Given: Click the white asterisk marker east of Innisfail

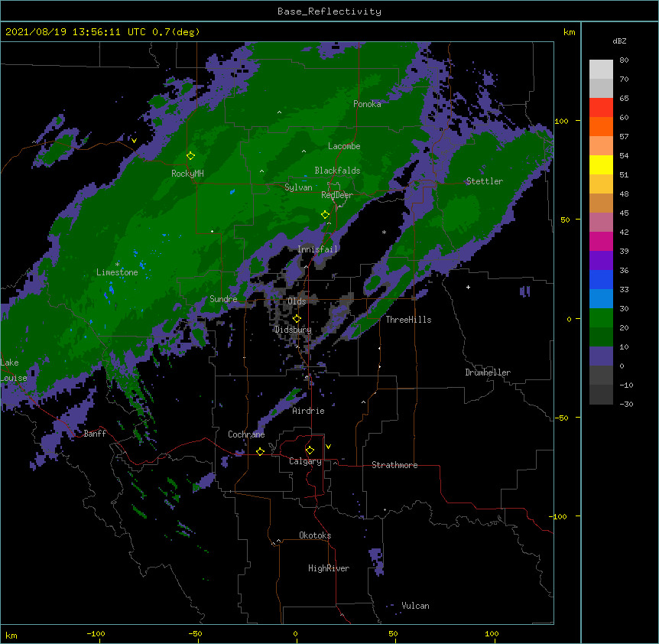Looking at the screenshot, I should 384,232.
